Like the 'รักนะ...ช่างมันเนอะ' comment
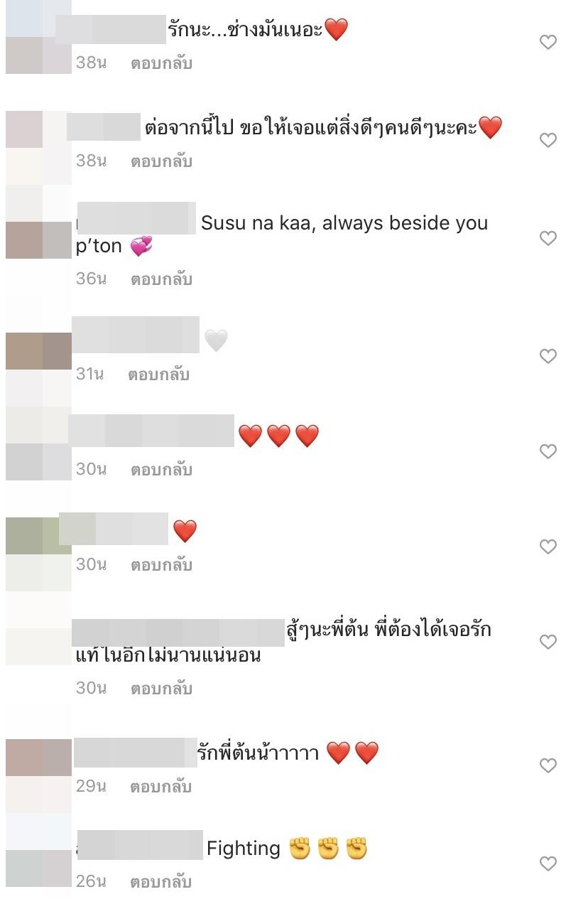 click(x=548, y=43)
